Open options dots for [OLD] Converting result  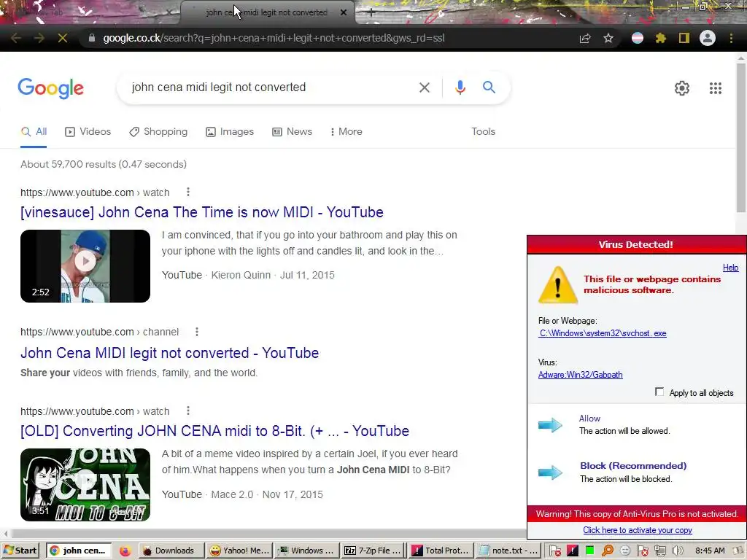point(188,411)
